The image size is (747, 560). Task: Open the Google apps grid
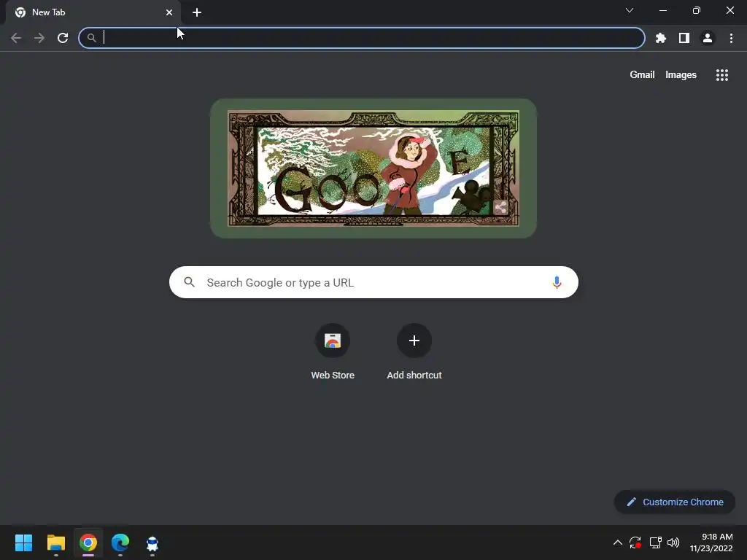coord(721,75)
